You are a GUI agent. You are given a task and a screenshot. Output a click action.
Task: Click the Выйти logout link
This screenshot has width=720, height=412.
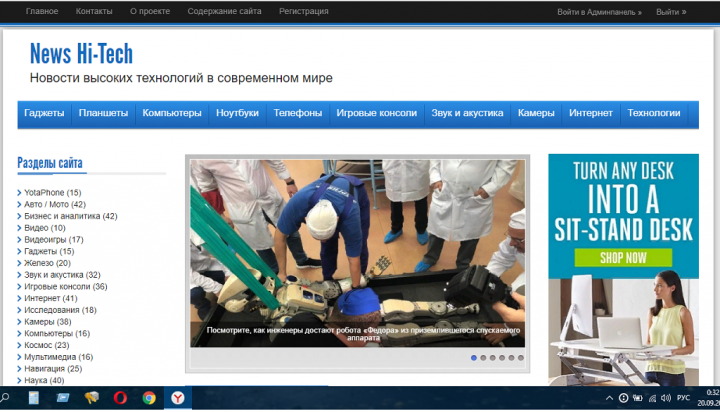point(671,12)
